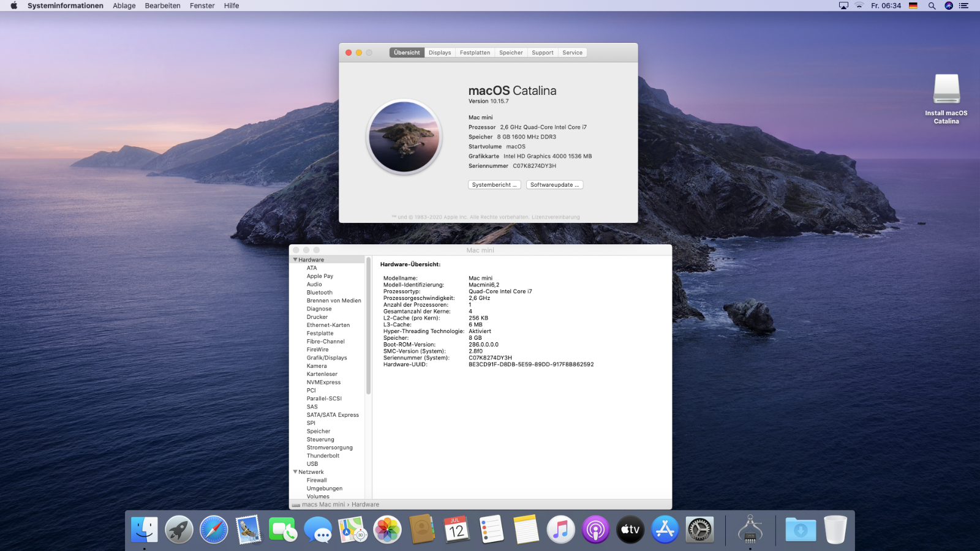Open the Apple menu
This screenshot has height=551, width=980.
click(13, 6)
